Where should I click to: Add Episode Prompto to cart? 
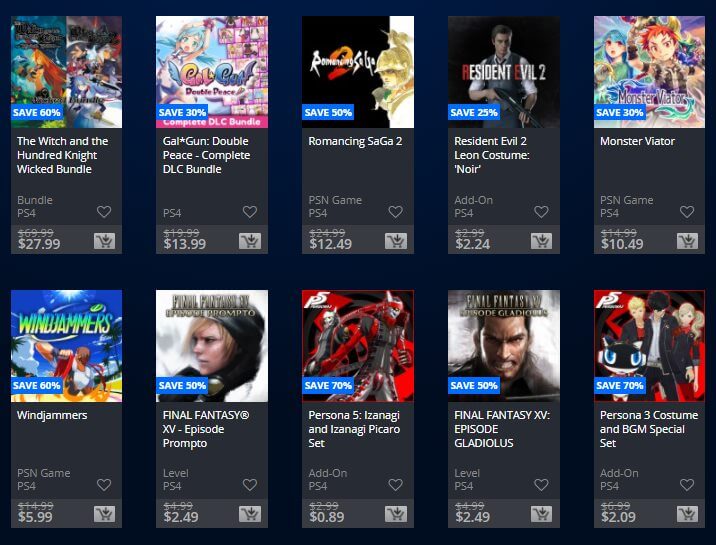(x=250, y=514)
